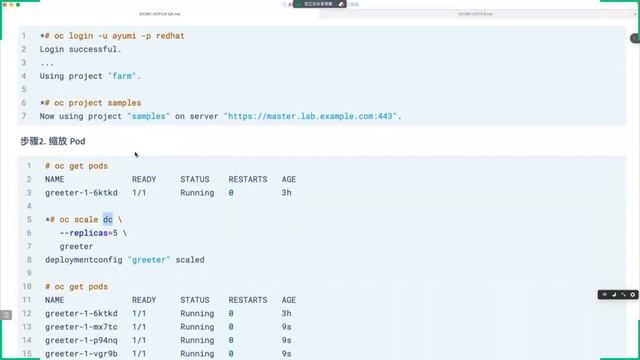
Task: Click the "Using project" text on line 4
Action: click(x=71, y=76)
